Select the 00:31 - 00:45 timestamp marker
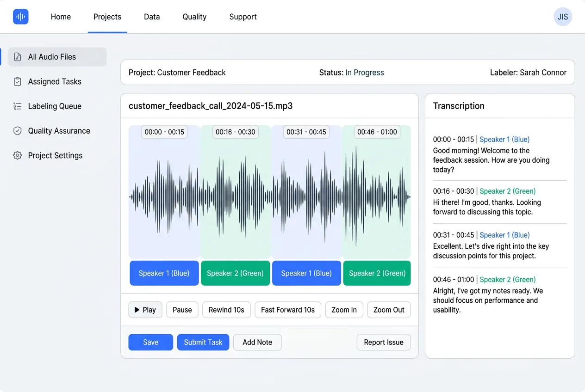The height and width of the screenshot is (392, 585). click(306, 132)
